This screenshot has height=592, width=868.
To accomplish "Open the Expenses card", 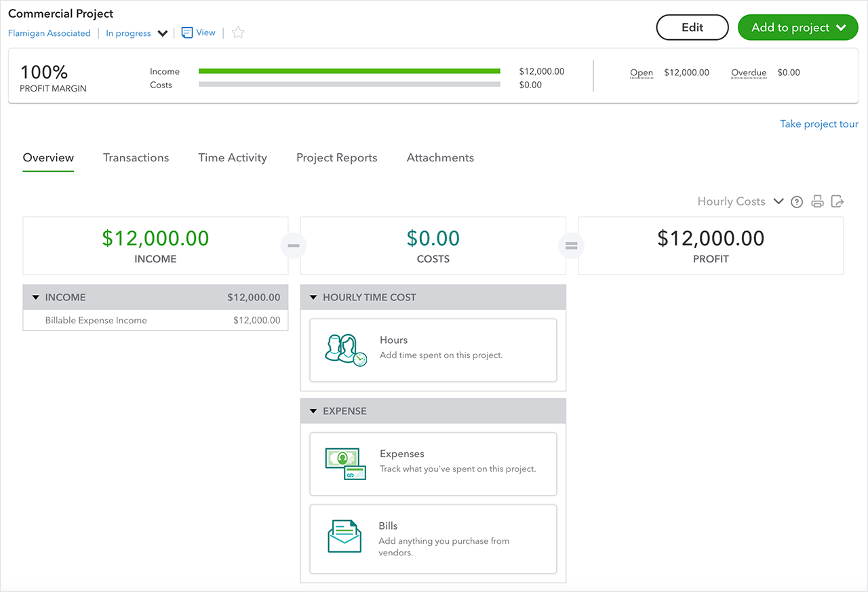I will 433,465.
